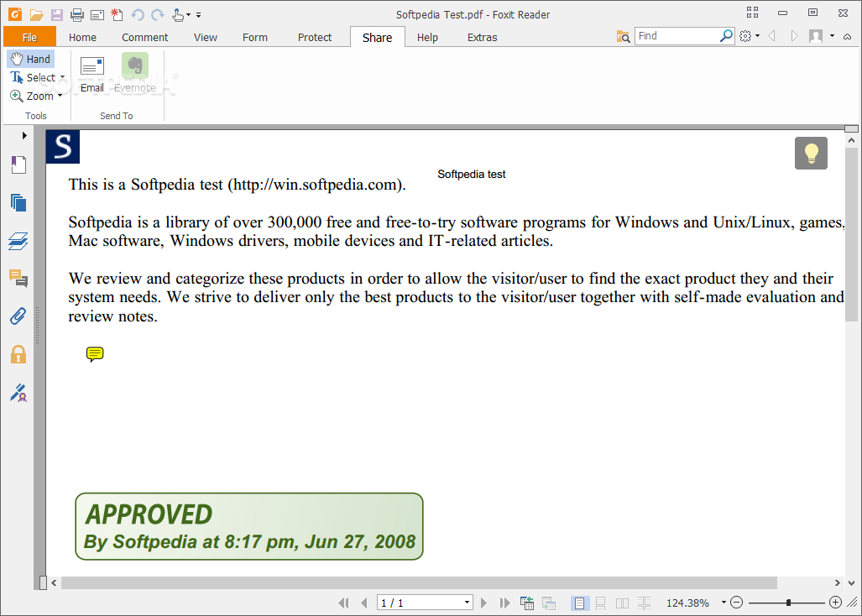The image size is (862, 616).
Task: Open the Security lock panel
Action: [18, 354]
